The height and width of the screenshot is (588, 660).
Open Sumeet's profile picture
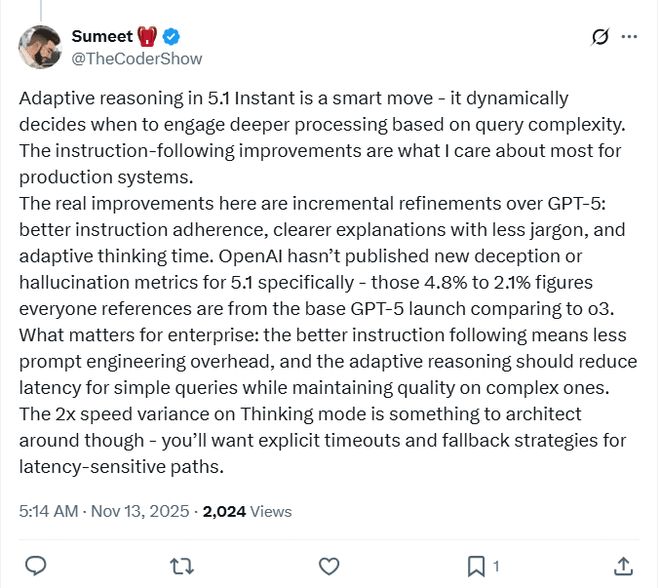tap(40, 47)
